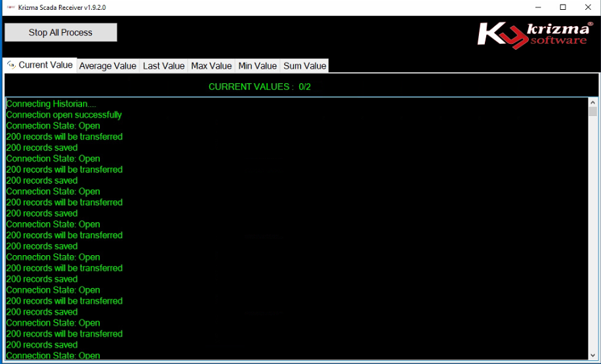This screenshot has height=364, width=601.
Task: Click the app icon in the title bar
Action: point(10,7)
